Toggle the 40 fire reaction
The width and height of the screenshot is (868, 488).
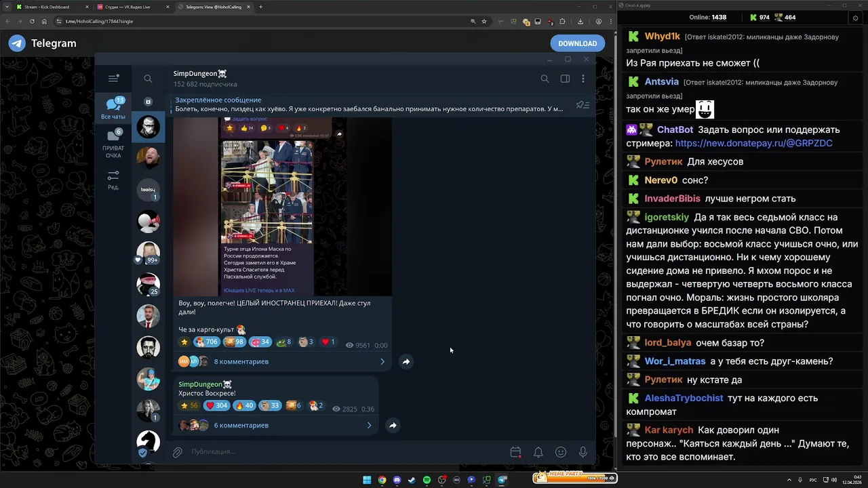(243, 406)
